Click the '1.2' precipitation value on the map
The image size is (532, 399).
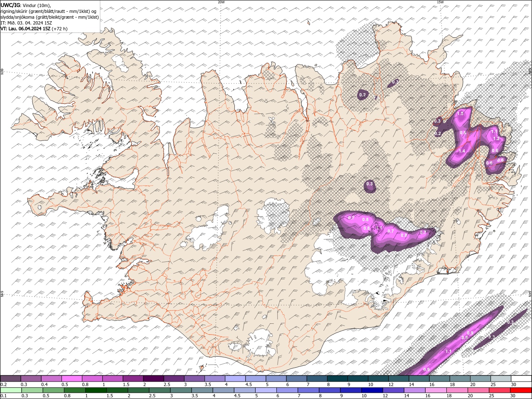pyautogui.click(x=495, y=139)
